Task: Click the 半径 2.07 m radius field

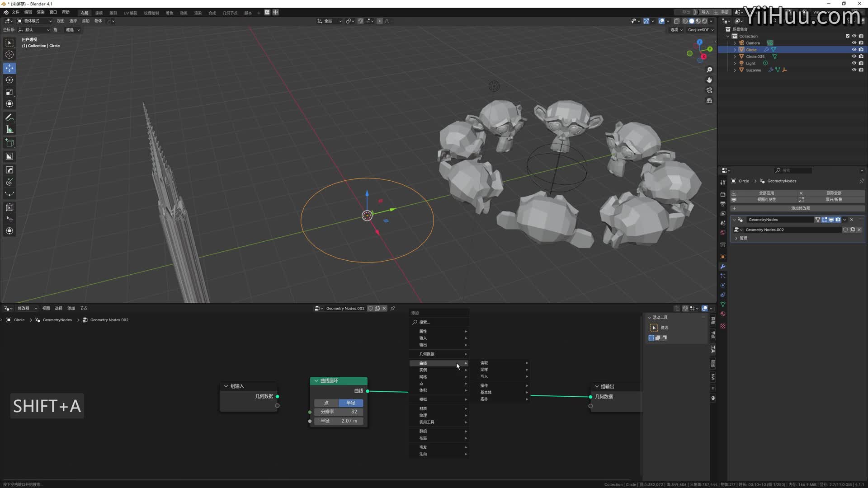Action: 339,421
